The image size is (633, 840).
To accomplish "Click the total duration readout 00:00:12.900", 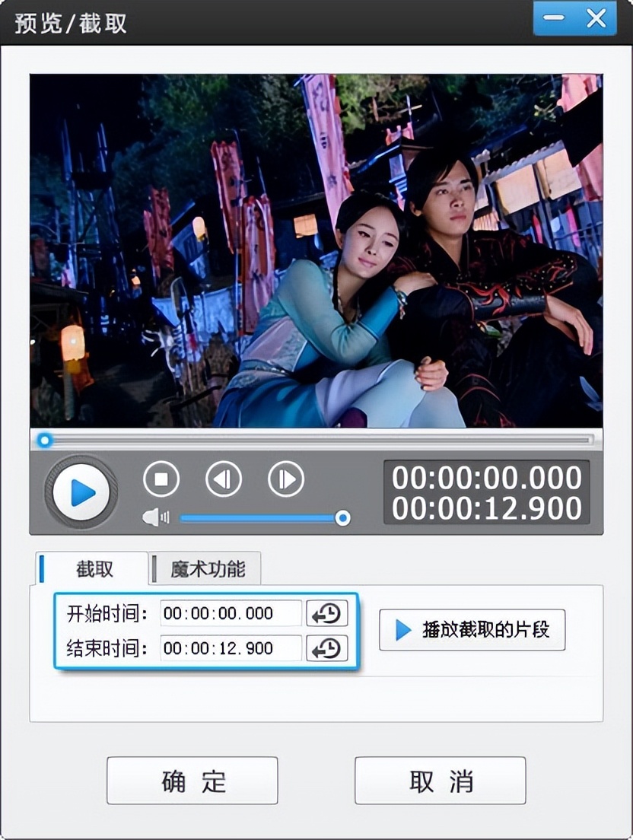I will 487,508.
